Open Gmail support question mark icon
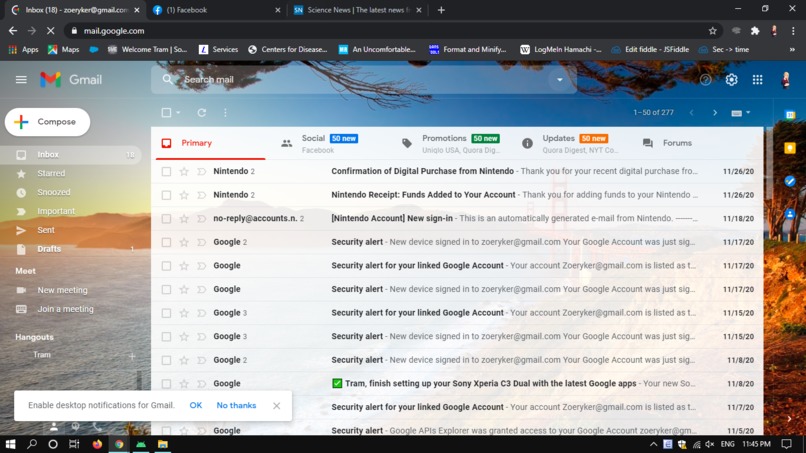Image resolution: width=806 pixels, height=453 pixels. click(x=705, y=80)
